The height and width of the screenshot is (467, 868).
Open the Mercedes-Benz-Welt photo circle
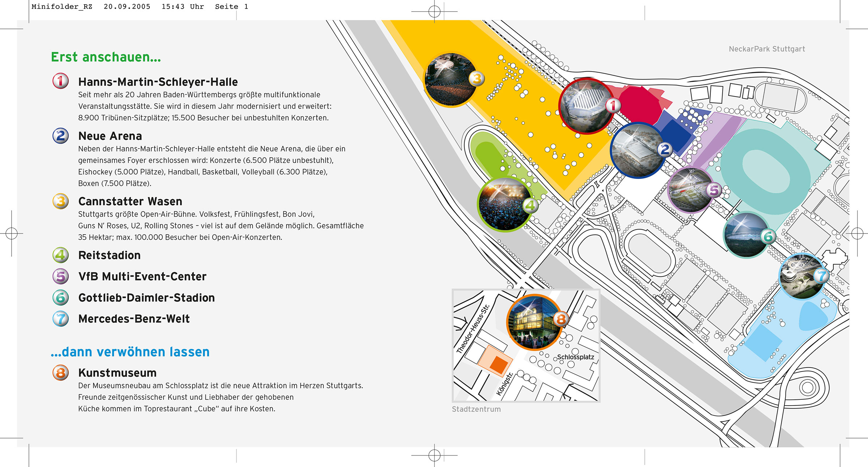[802, 277]
